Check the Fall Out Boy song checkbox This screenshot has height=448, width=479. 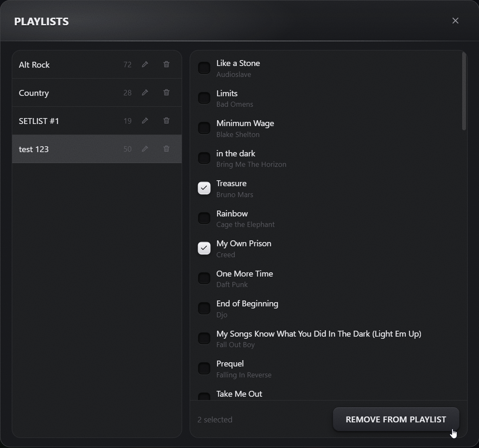204,338
